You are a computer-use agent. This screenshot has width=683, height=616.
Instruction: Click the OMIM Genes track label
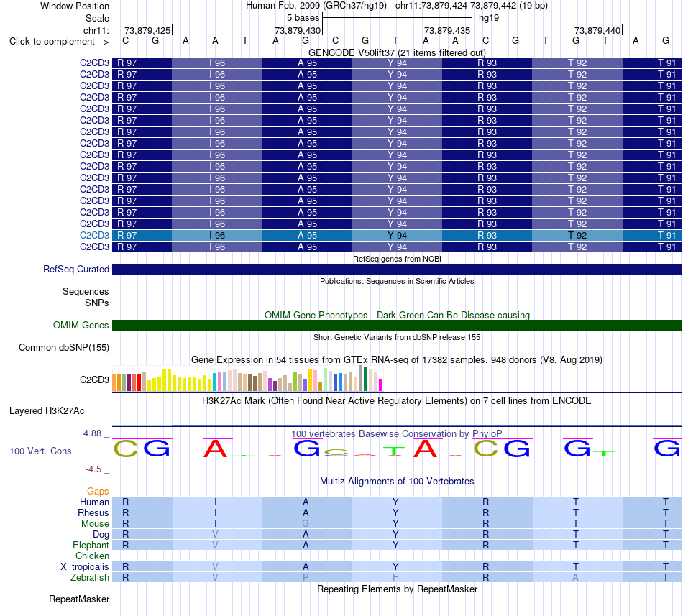click(x=81, y=325)
